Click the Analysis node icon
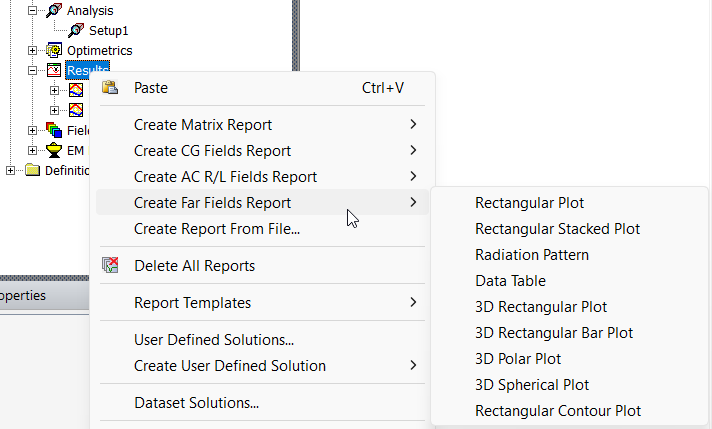Image resolution: width=712 pixels, height=429 pixels. tap(54, 10)
